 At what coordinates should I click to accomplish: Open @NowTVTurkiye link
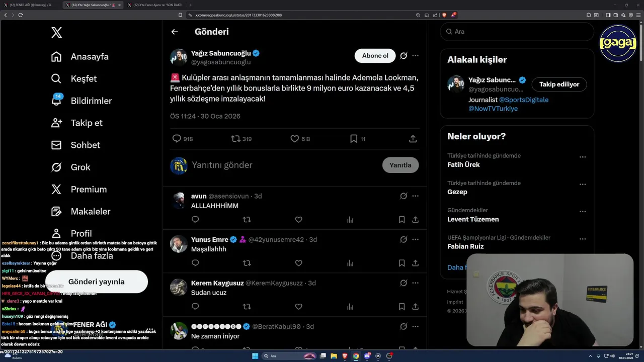pyautogui.click(x=493, y=109)
